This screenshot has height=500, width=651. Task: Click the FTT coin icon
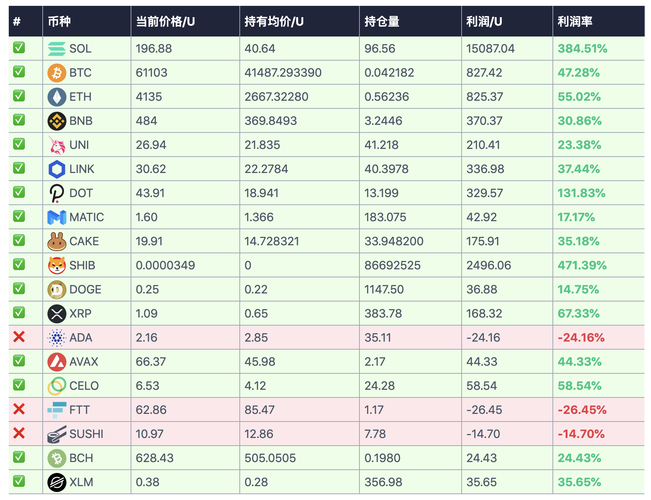click(x=56, y=409)
